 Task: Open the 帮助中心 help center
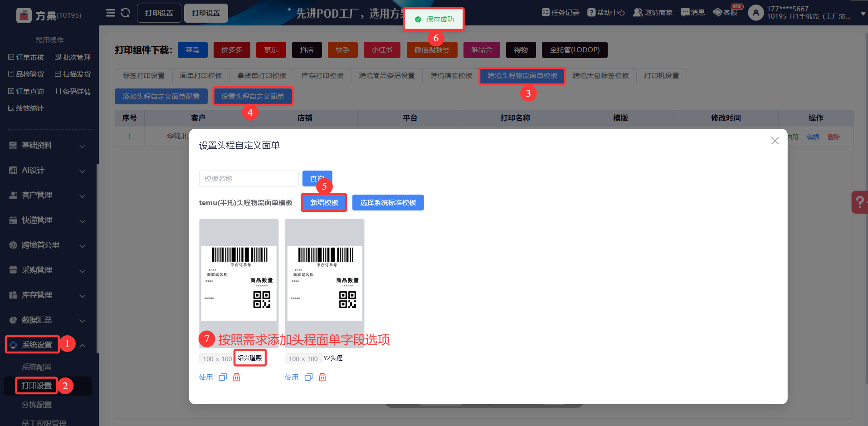pos(606,13)
